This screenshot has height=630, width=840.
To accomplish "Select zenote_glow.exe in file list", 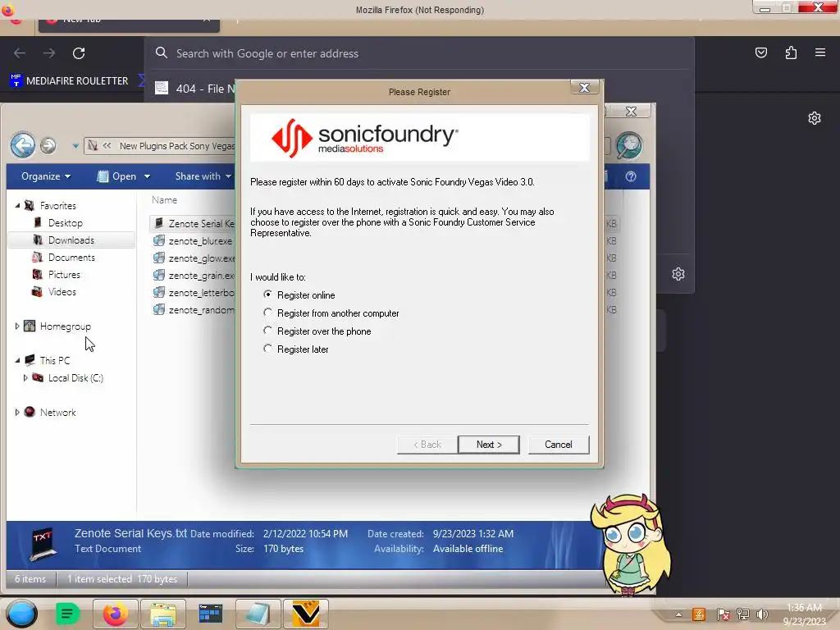I will click(x=194, y=258).
